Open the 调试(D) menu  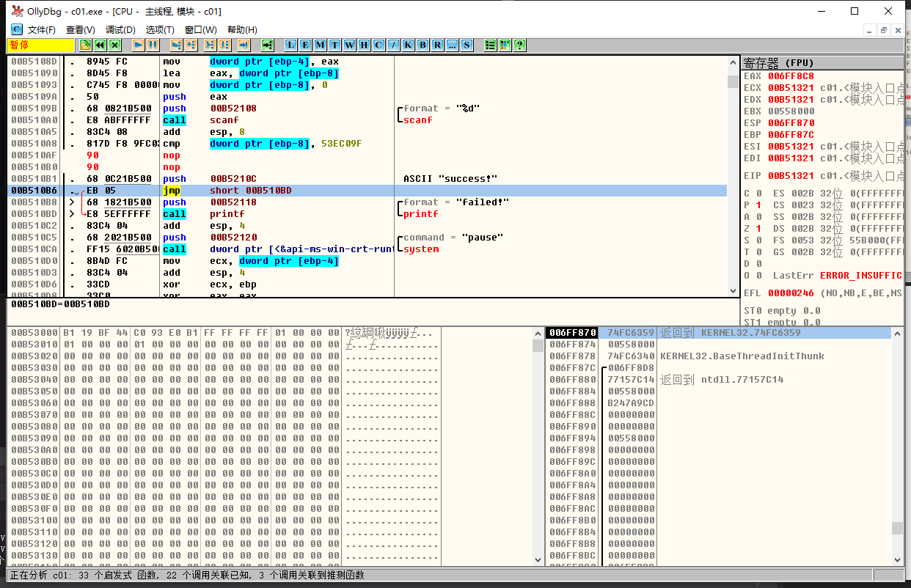click(120, 29)
